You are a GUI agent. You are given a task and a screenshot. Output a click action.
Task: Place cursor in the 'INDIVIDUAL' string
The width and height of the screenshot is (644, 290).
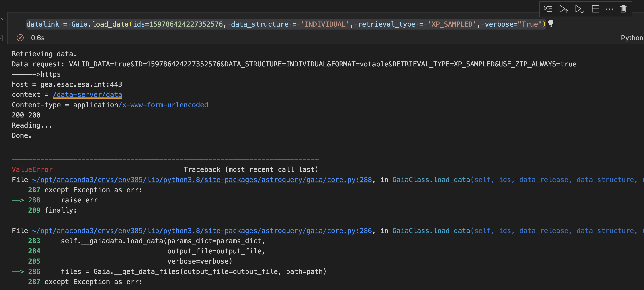click(x=325, y=24)
